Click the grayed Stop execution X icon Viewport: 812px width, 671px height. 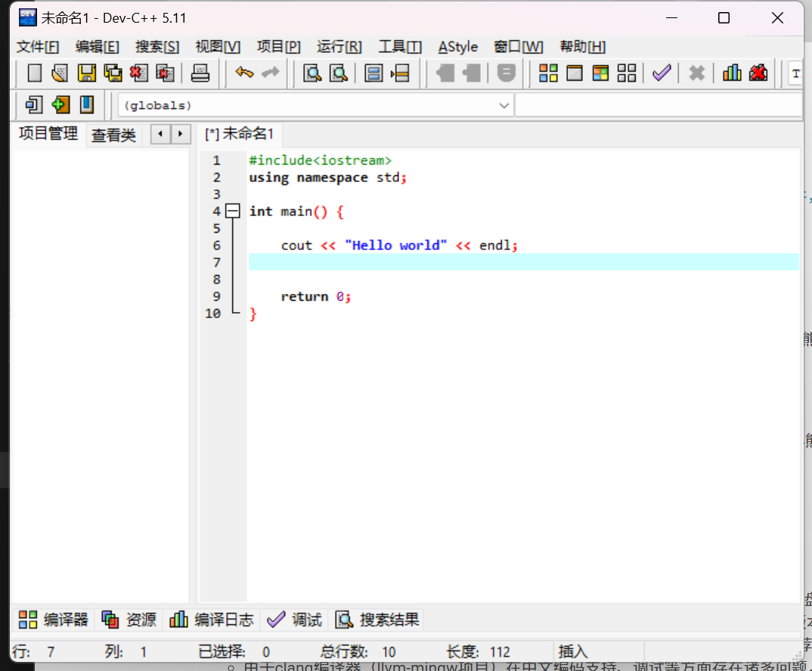click(697, 73)
